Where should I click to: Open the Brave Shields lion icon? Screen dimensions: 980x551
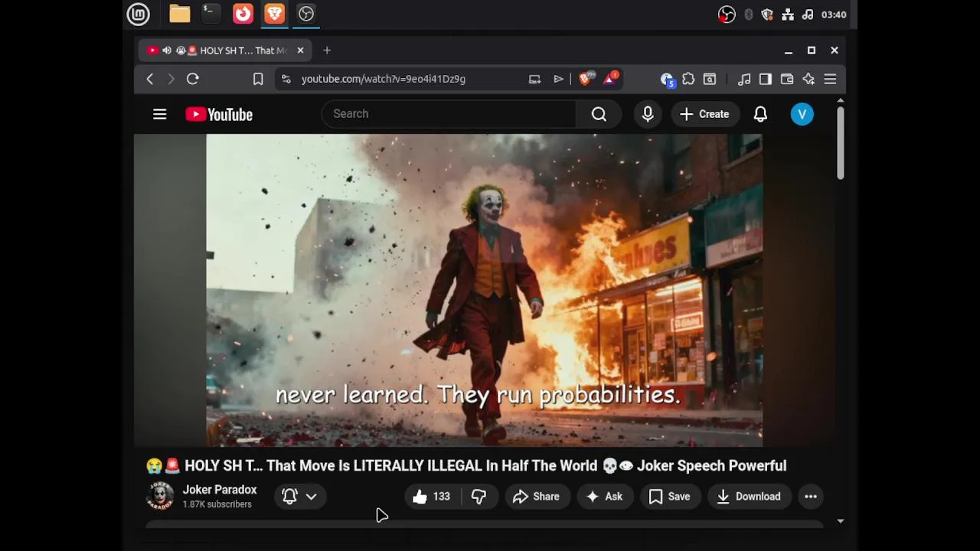(x=586, y=78)
